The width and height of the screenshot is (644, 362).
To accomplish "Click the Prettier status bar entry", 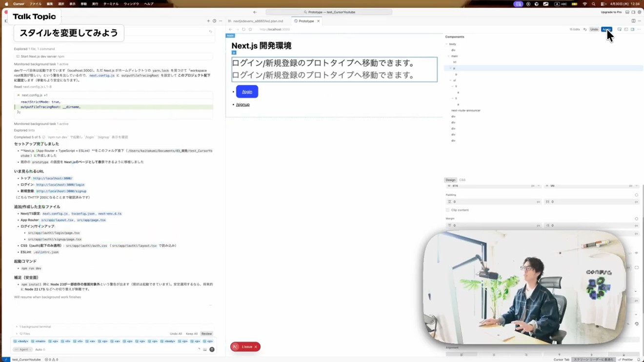I will (x=625, y=360).
